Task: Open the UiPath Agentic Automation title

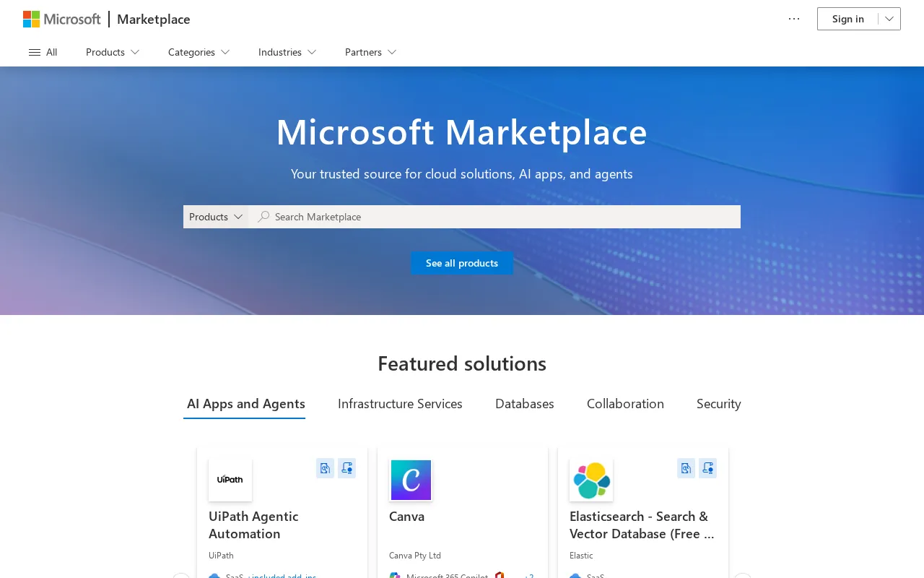Action: click(x=253, y=525)
